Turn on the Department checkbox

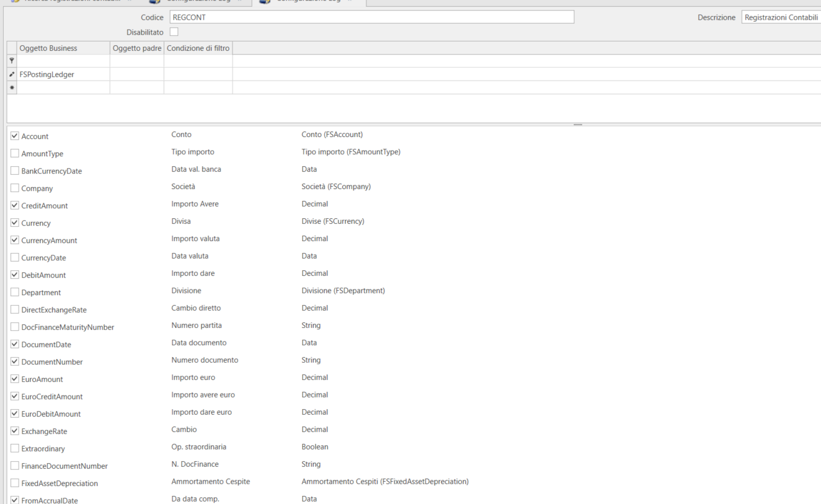pos(15,292)
